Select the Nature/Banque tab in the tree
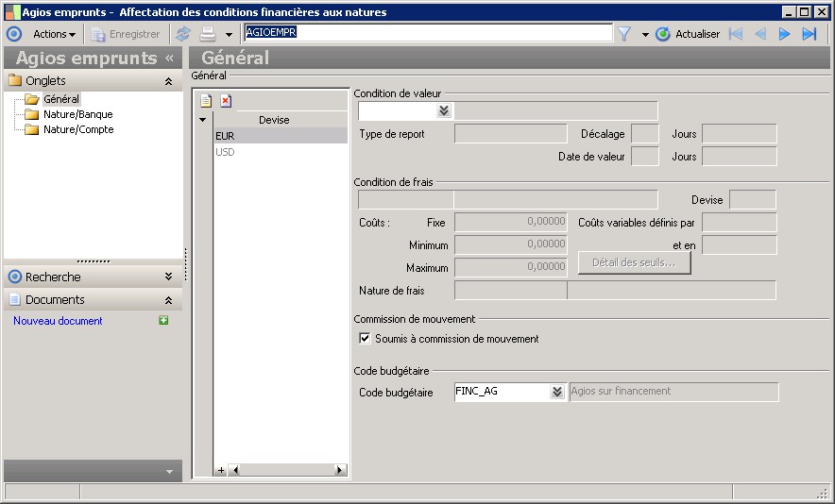The image size is (835, 504). 77,114
